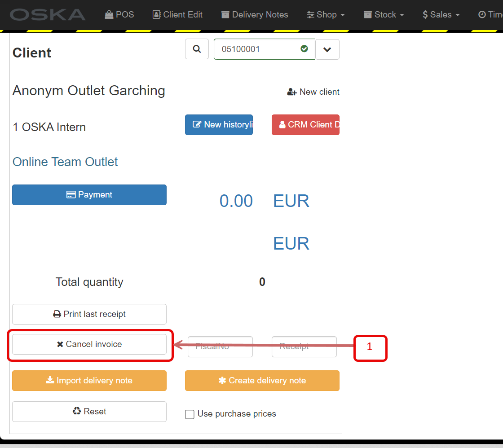
Task: Open the POS menu item
Action: click(x=119, y=15)
